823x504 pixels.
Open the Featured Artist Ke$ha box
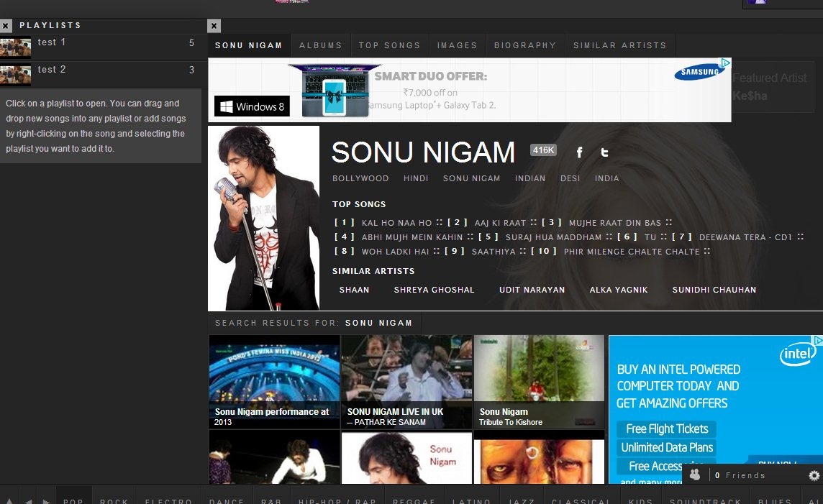[x=772, y=86]
